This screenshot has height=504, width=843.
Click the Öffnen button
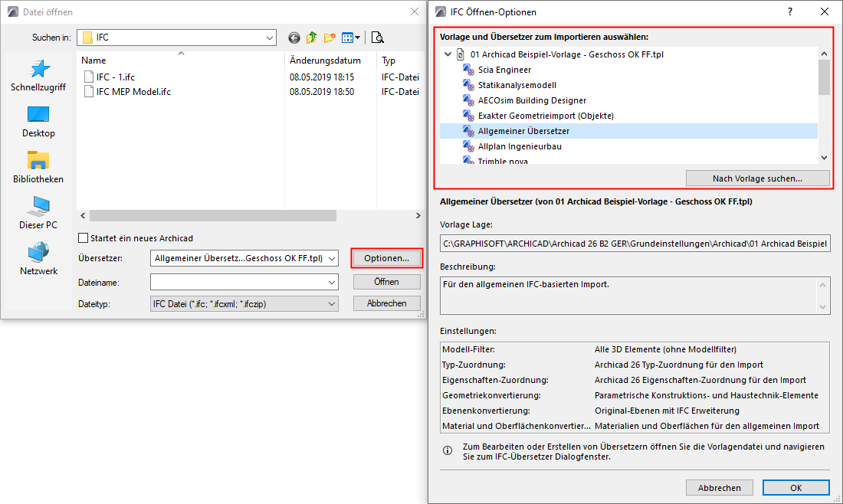point(386,282)
